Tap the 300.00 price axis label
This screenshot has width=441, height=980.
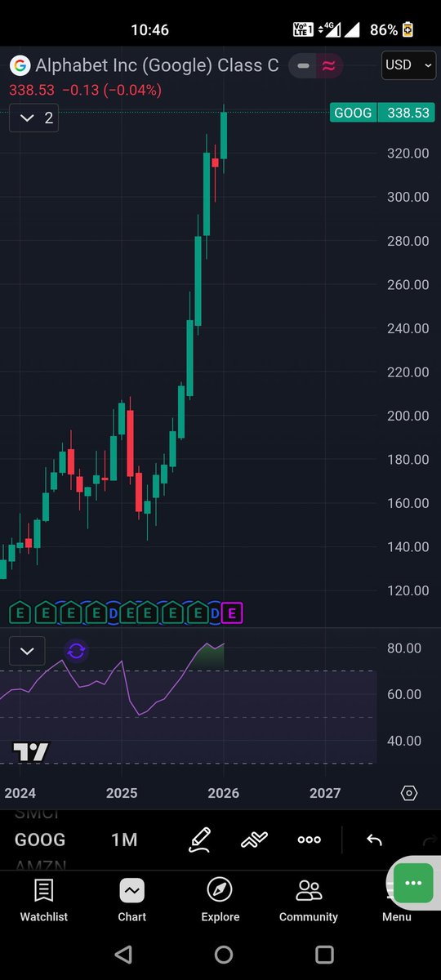click(x=408, y=197)
